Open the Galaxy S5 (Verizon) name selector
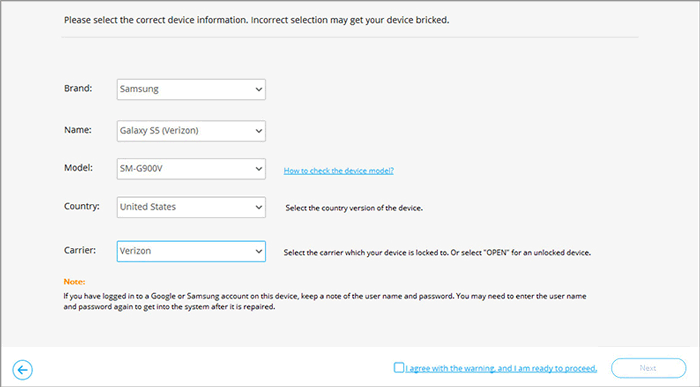The height and width of the screenshot is (387, 700). pos(191,131)
